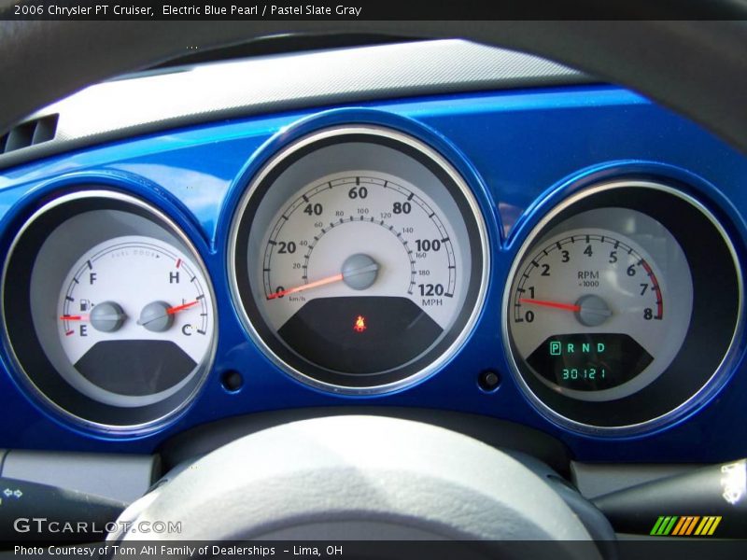Click the fuel gauge needle hub

pos(107,316)
